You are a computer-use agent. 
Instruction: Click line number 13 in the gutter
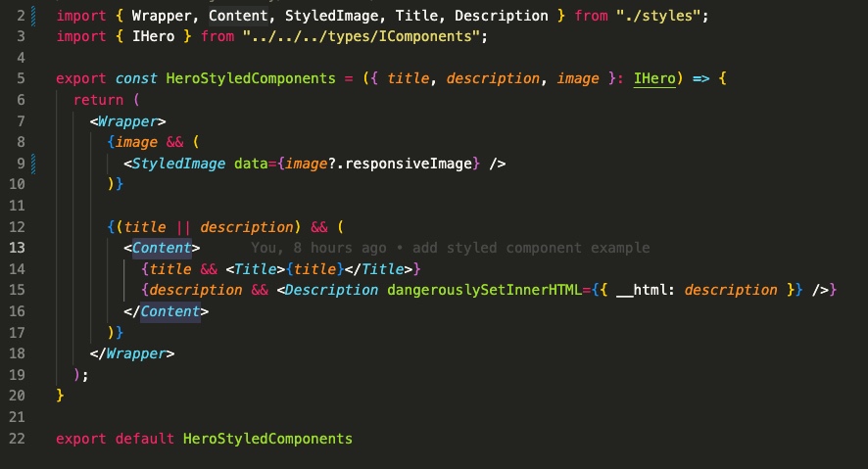pos(17,248)
